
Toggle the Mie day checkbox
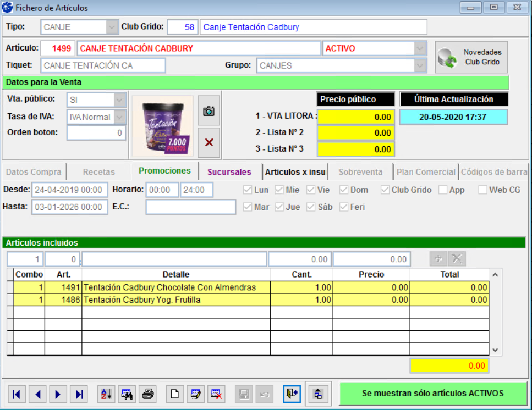point(279,190)
